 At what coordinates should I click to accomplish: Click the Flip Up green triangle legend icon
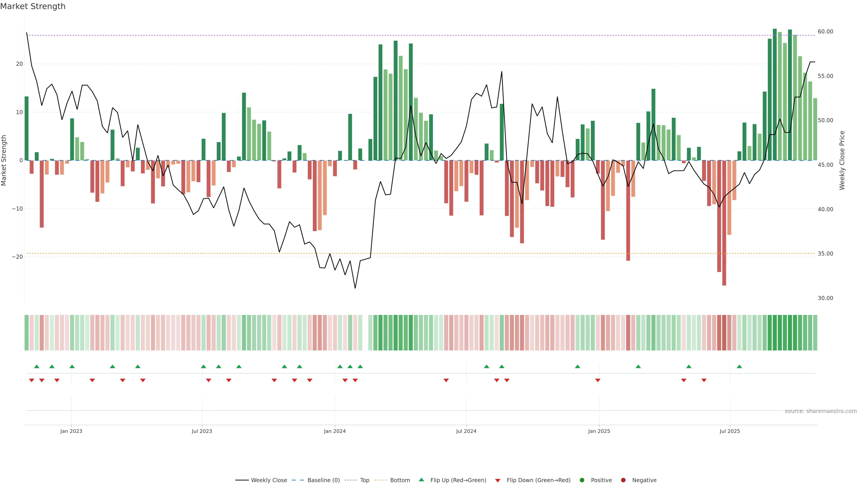421,480
